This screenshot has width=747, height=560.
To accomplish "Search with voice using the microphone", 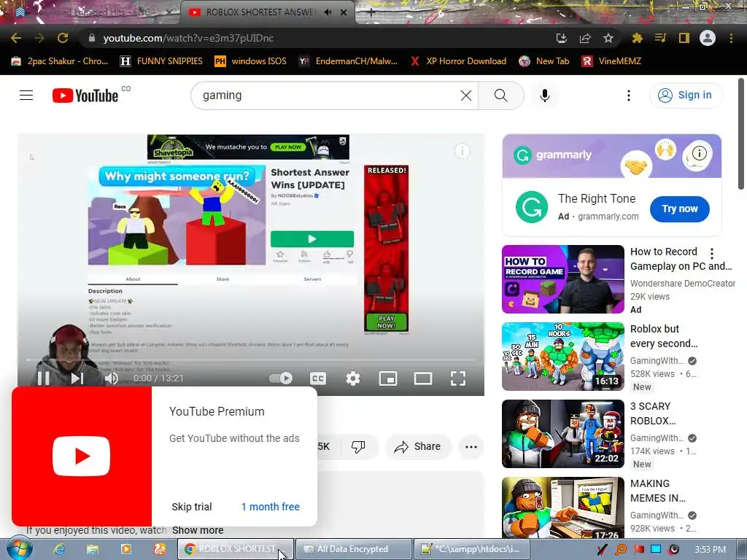I will (544, 96).
